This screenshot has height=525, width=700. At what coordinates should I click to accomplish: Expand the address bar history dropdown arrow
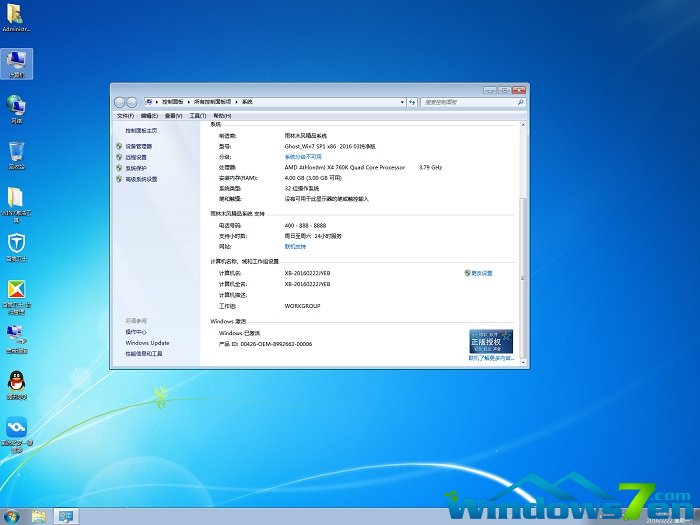click(400, 102)
